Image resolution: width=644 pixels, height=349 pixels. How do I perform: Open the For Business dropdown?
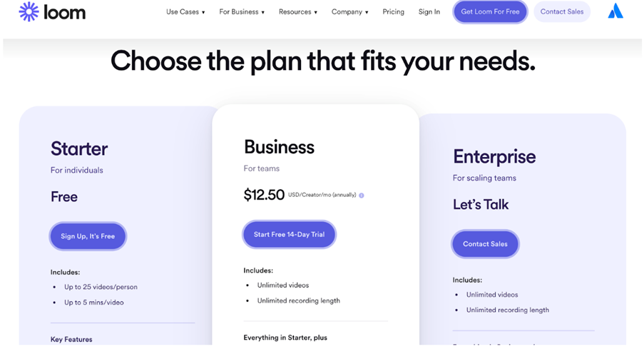[x=242, y=12]
